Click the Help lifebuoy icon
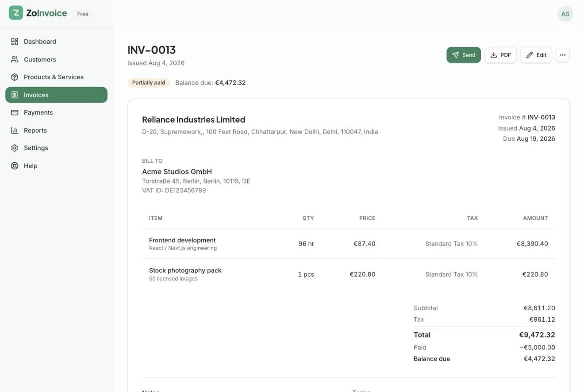This screenshot has height=392, width=584. 15,165
